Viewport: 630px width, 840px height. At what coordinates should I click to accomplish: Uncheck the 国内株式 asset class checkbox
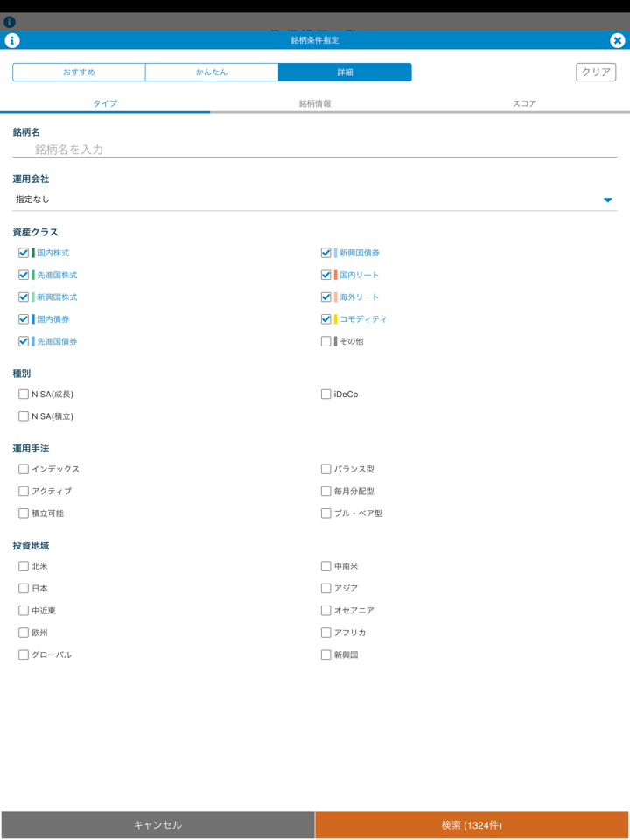point(24,253)
